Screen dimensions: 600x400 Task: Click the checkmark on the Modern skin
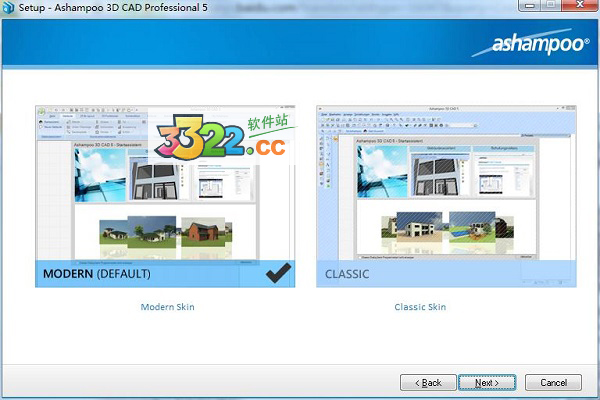(x=279, y=273)
